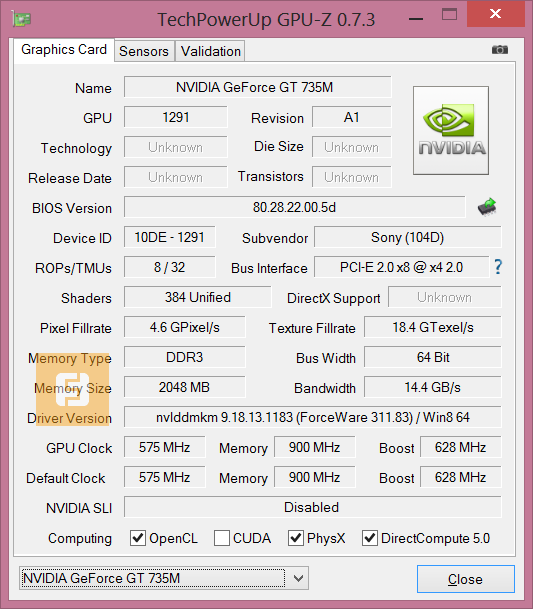The height and width of the screenshot is (609, 533).
Task: Select the Graphics Card tab
Action: coord(64,50)
